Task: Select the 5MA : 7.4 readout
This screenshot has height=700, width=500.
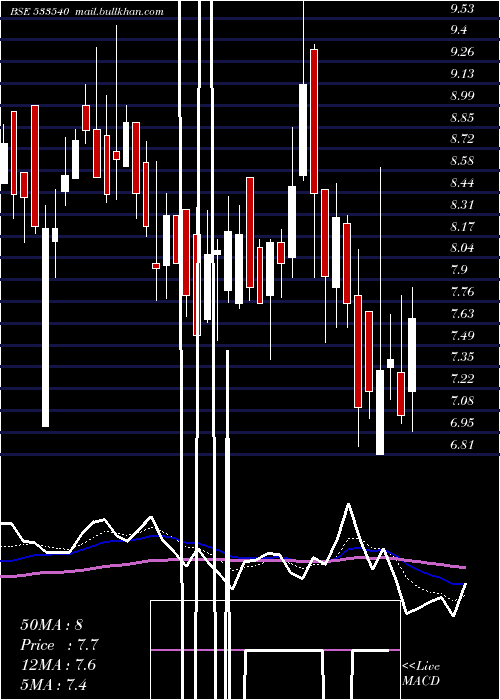Action: tap(54, 684)
